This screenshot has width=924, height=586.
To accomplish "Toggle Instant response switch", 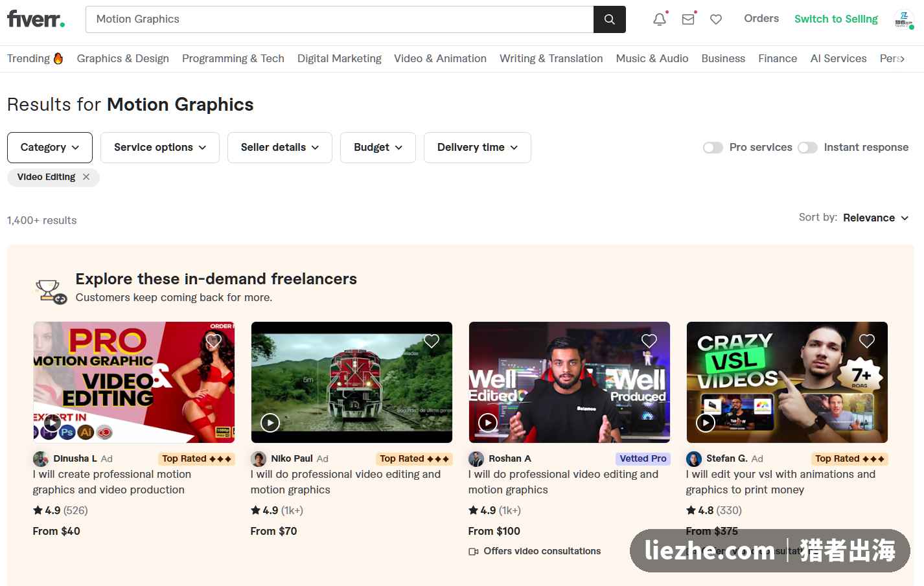I will click(x=807, y=148).
